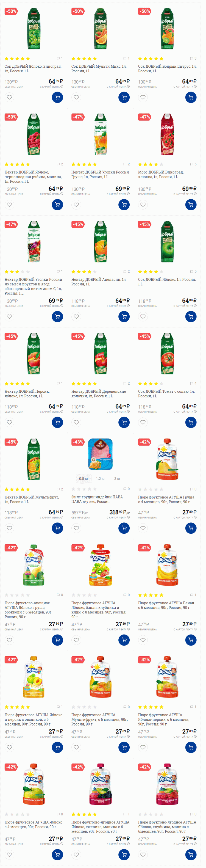Image resolution: width=206 pixels, height=868 pixels.
Task: Click the star rating of Нектар Деревенские яблочки
Action: (84, 384)
